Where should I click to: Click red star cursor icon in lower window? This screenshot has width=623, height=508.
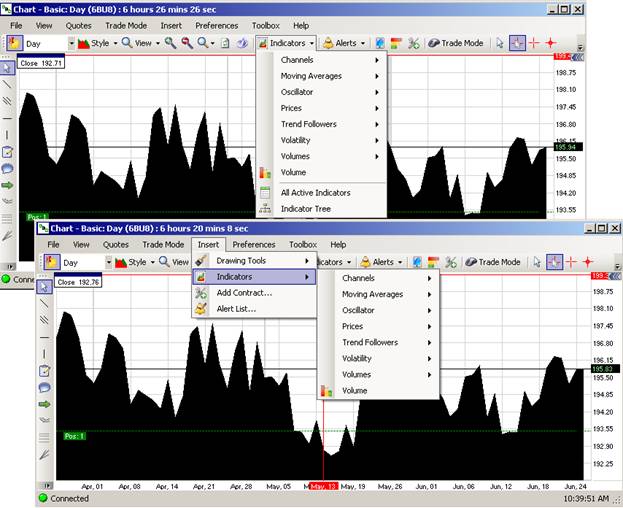tap(588, 262)
